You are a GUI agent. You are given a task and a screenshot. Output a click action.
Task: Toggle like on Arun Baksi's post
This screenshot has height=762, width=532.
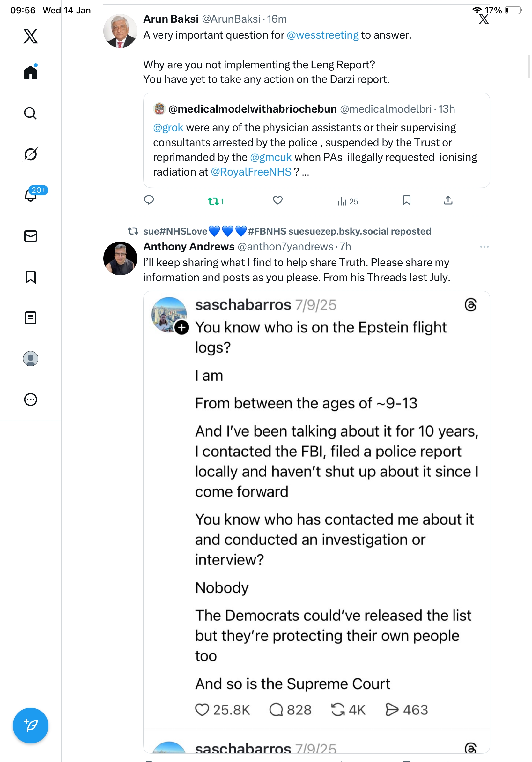[277, 200]
